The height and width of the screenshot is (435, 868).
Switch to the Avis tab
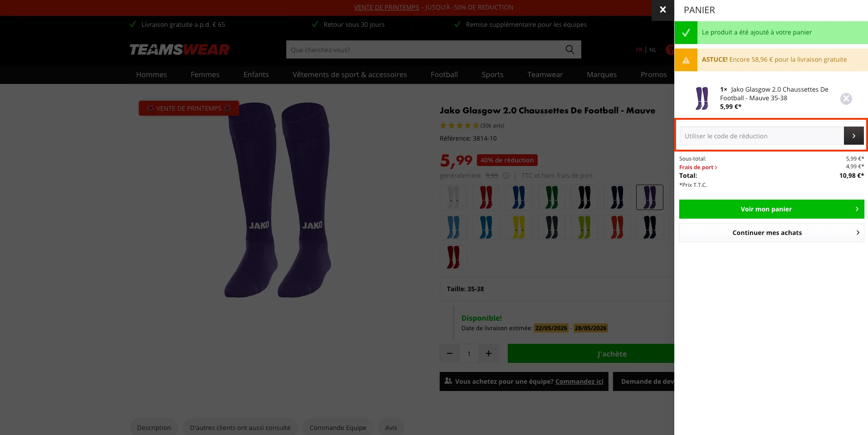(391, 427)
